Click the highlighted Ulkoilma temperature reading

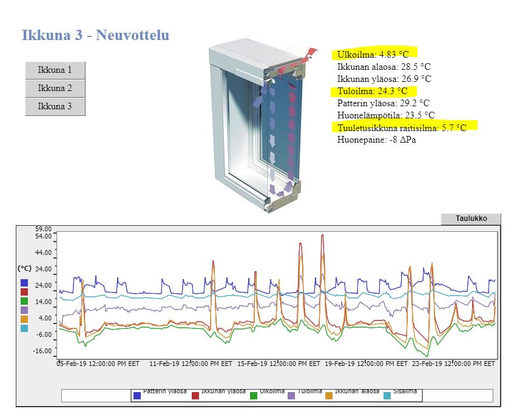tap(373, 55)
